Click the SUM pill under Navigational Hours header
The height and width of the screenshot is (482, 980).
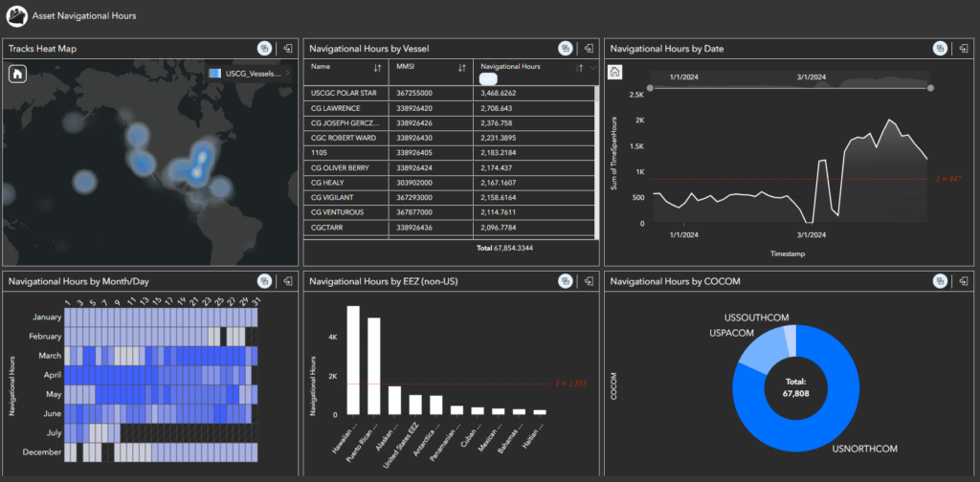489,78
